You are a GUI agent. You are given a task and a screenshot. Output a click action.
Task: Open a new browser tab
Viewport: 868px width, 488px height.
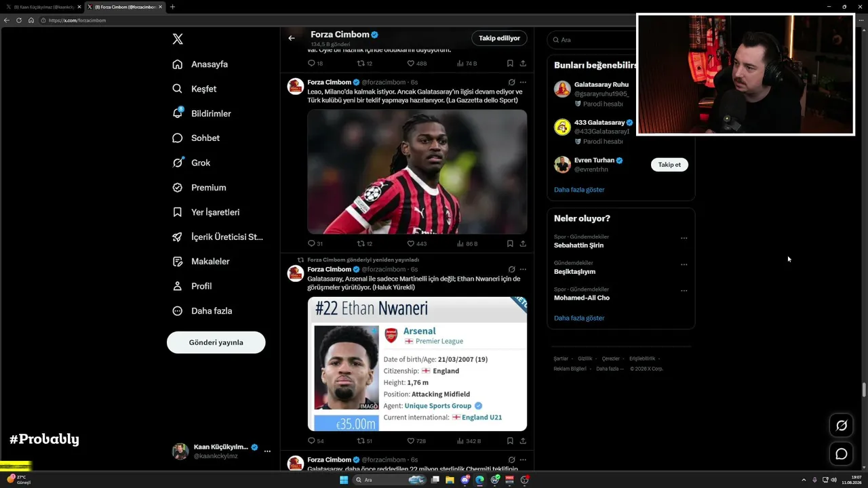point(172,7)
